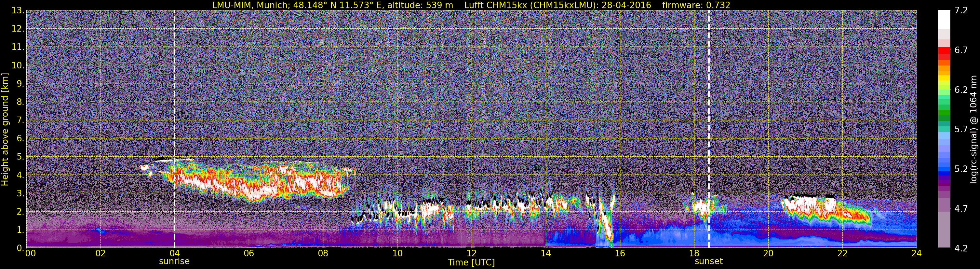Screen dimensions: 980x269
Task: Click the x-axis tick label '12'
Action: [471, 253]
